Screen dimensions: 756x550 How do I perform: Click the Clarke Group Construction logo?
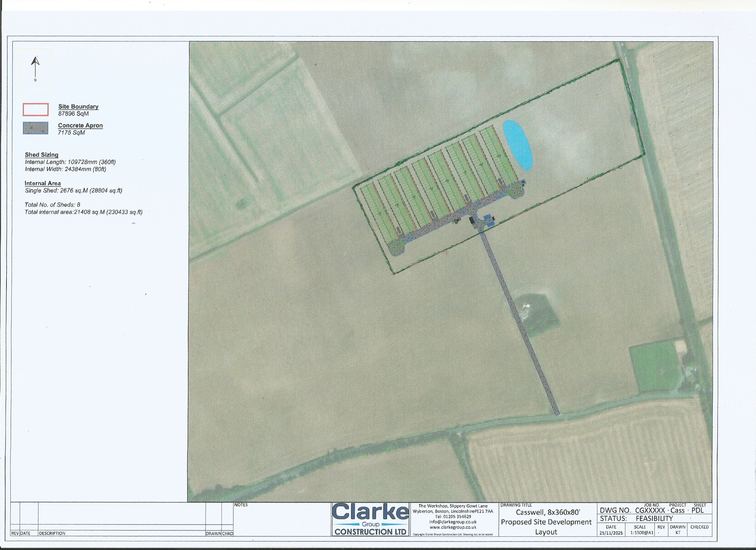click(x=370, y=519)
